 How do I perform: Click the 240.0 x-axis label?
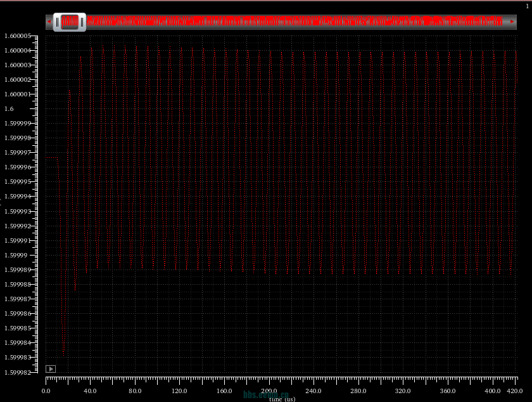(313, 391)
